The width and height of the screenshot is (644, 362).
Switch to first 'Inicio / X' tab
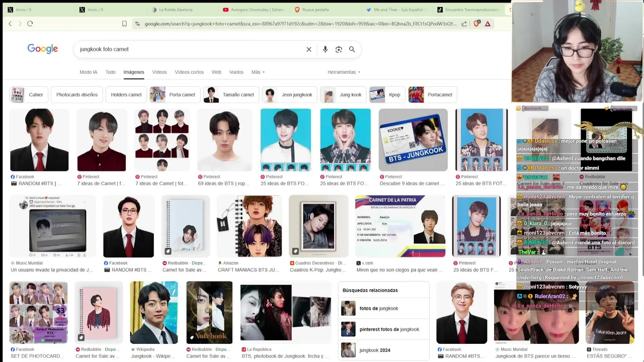[x=39, y=10]
